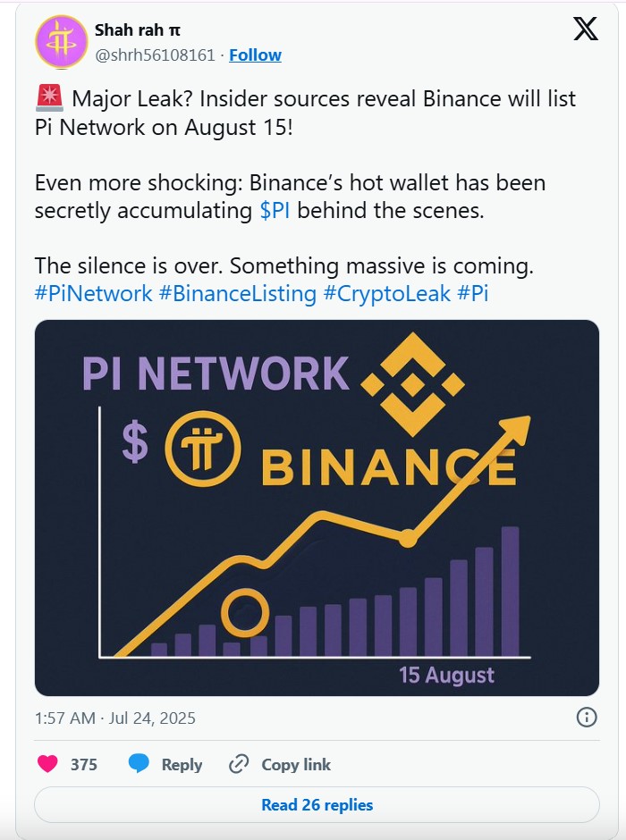The image size is (626, 840).
Task: Click Read 26 replies button
Action: pyautogui.click(x=317, y=804)
